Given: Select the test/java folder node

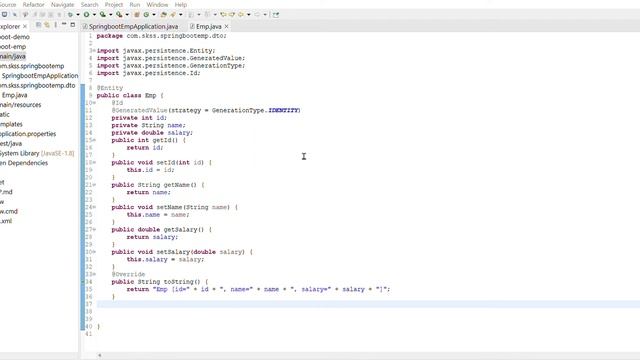Looking at the screenshot, I should (11, 144).
